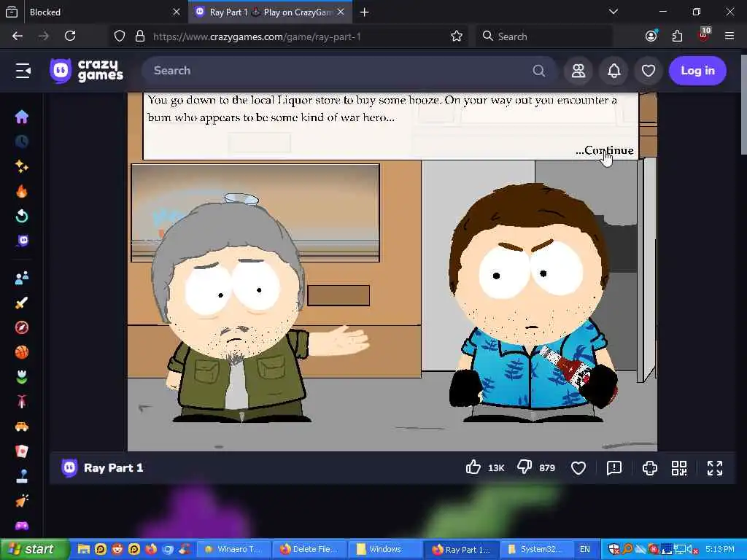Open Adventure compass category icon

[21, 327]
